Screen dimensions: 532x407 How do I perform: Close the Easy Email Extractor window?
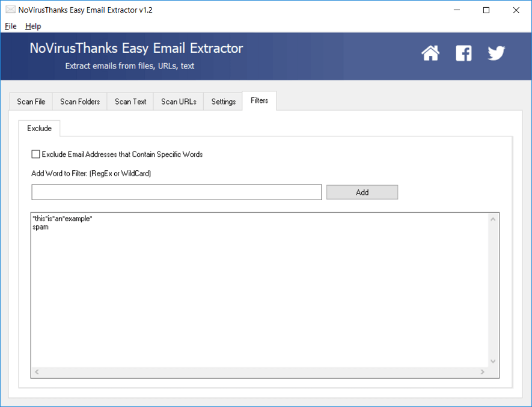point(516,10)
